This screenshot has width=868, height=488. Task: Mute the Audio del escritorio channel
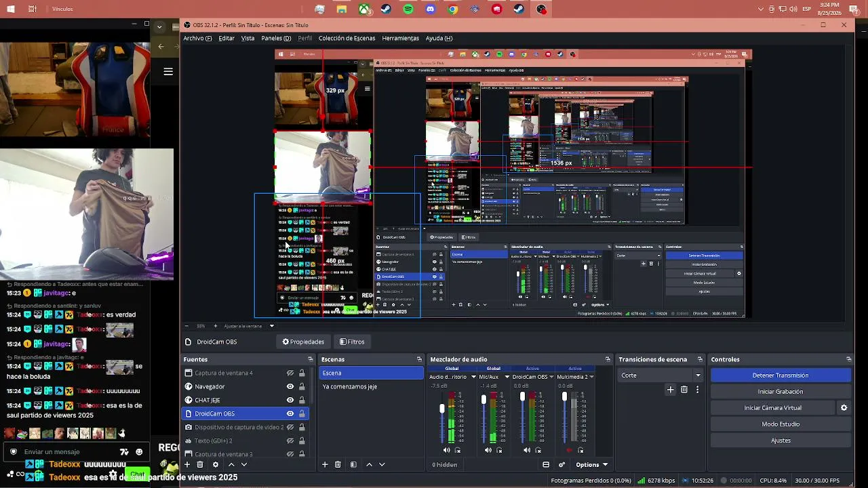pos(446,450)
